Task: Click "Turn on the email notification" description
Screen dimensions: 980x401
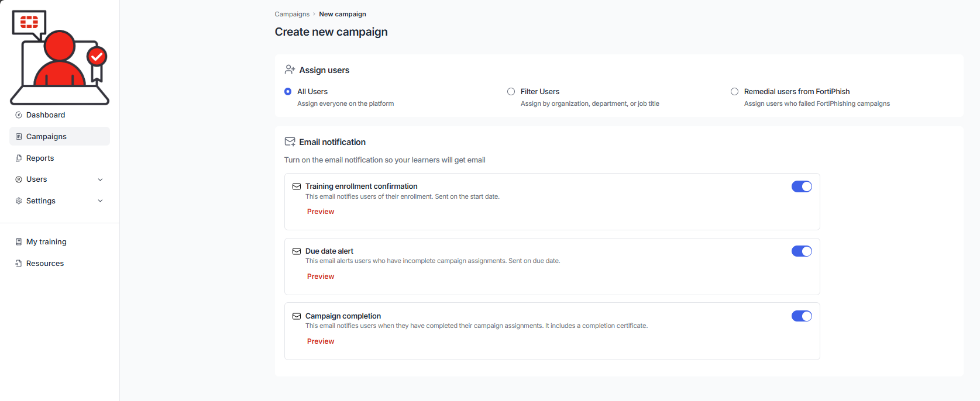Action: click(x=384, y=160)
